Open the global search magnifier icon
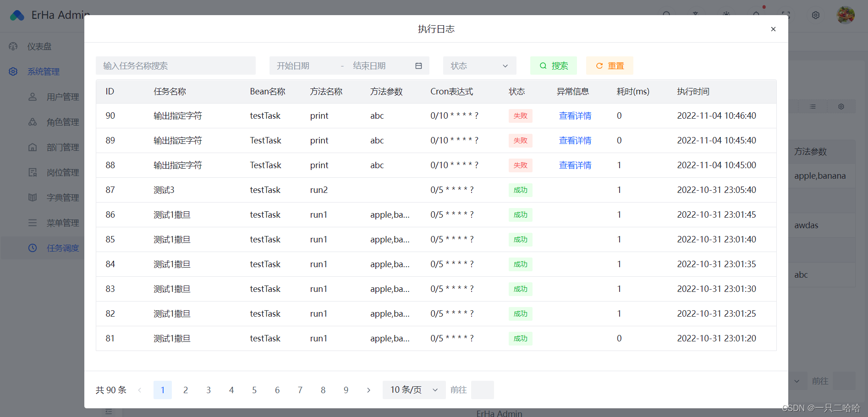The height and width of the screenshot is (417, 868). point(667,15)
